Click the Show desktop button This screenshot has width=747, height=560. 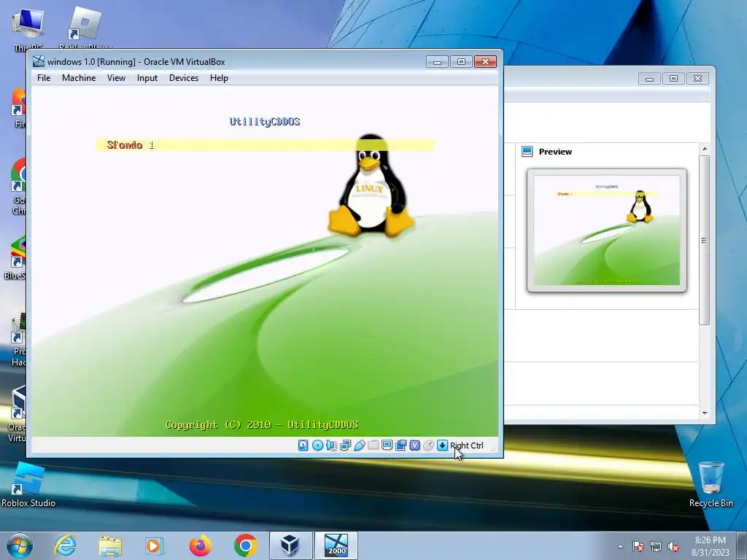(x=742, y=545)
